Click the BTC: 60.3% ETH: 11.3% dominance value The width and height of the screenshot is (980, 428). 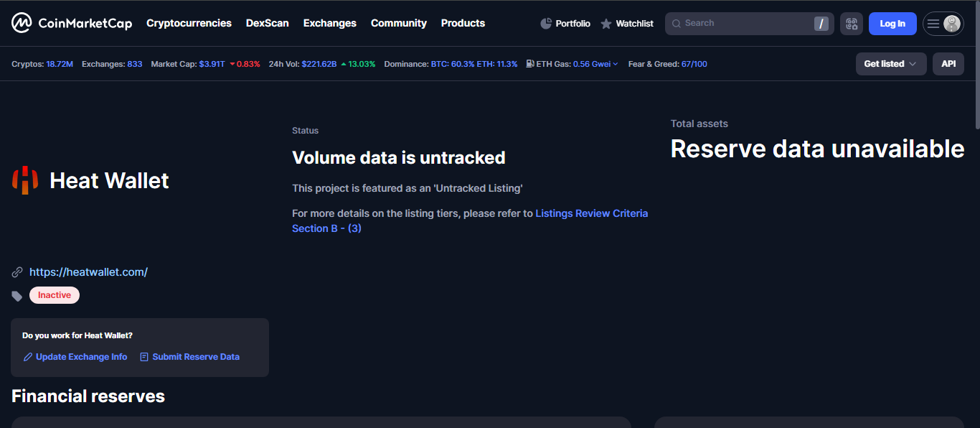coord(474,64)
